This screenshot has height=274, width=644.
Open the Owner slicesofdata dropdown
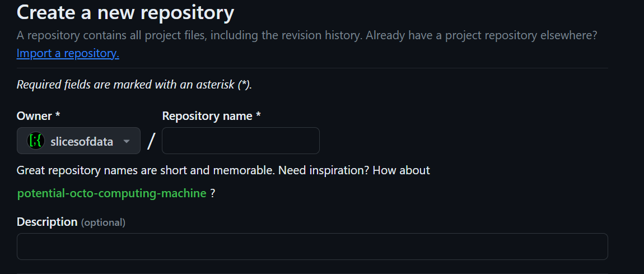pos(78,141)
